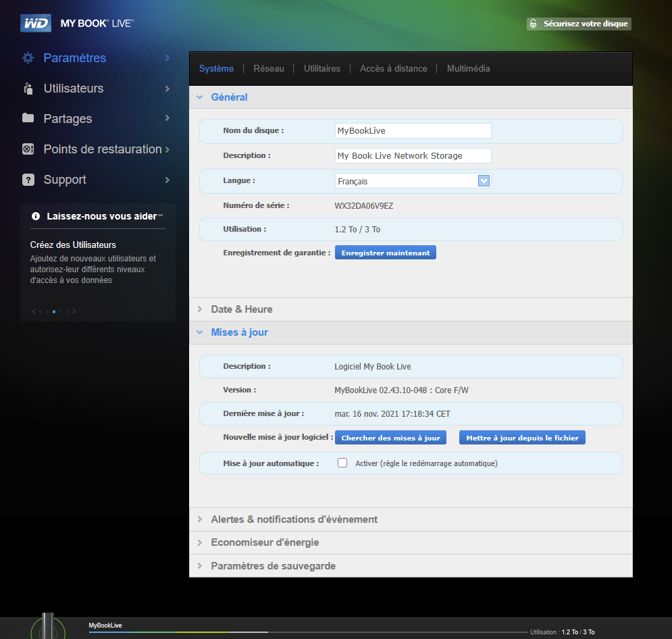This screenshot has width=672, height=639.
Task: Open the Langue dropdown
Action: [x=484, y=180]
